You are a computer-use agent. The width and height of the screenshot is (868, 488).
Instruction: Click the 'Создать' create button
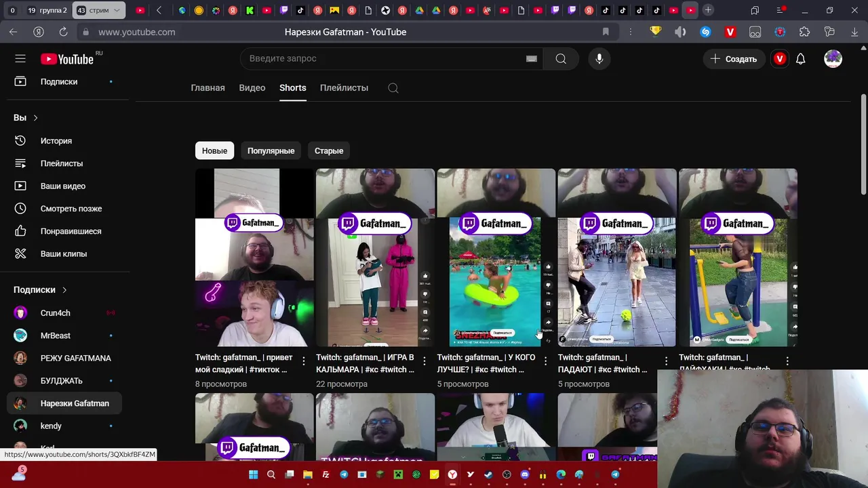734,59
